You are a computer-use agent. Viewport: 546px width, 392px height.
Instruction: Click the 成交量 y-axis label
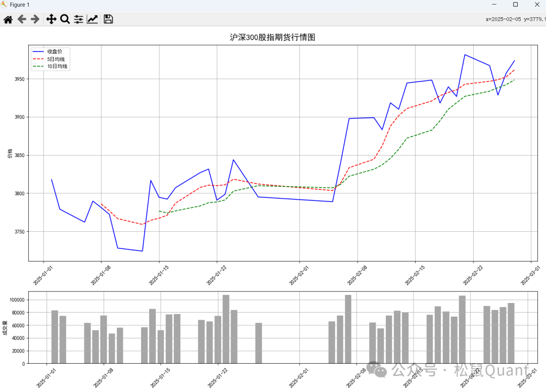5,328
